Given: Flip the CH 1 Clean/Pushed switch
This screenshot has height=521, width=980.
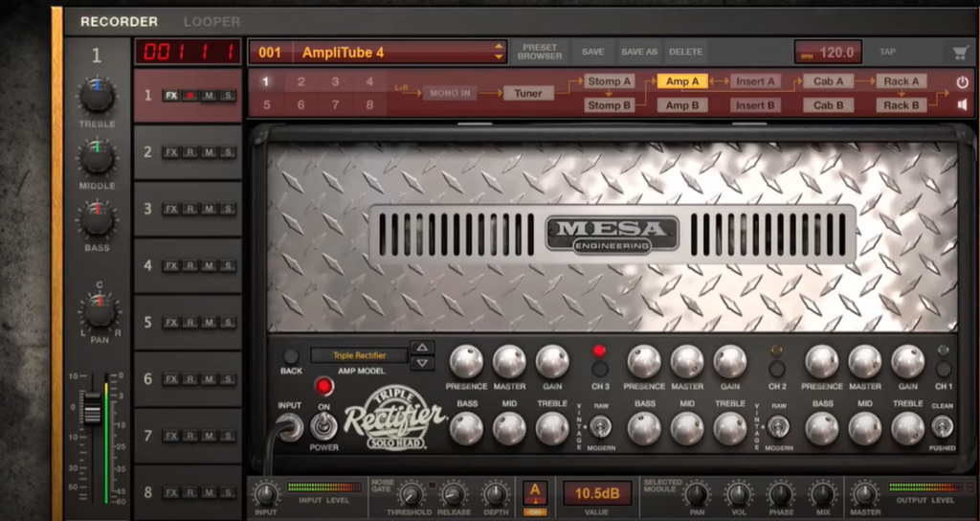Looking at the screenshot, I should tap(942, 426).
